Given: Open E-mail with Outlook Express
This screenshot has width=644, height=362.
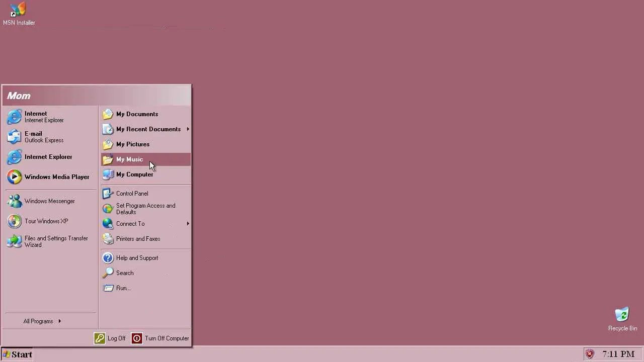Looking at the screenshot, I should pos(50,137).
